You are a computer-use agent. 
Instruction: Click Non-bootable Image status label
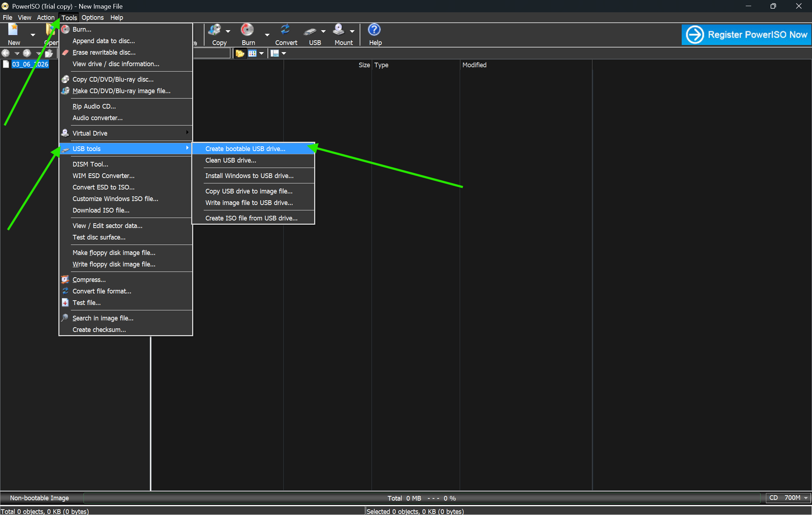(39, 498)
